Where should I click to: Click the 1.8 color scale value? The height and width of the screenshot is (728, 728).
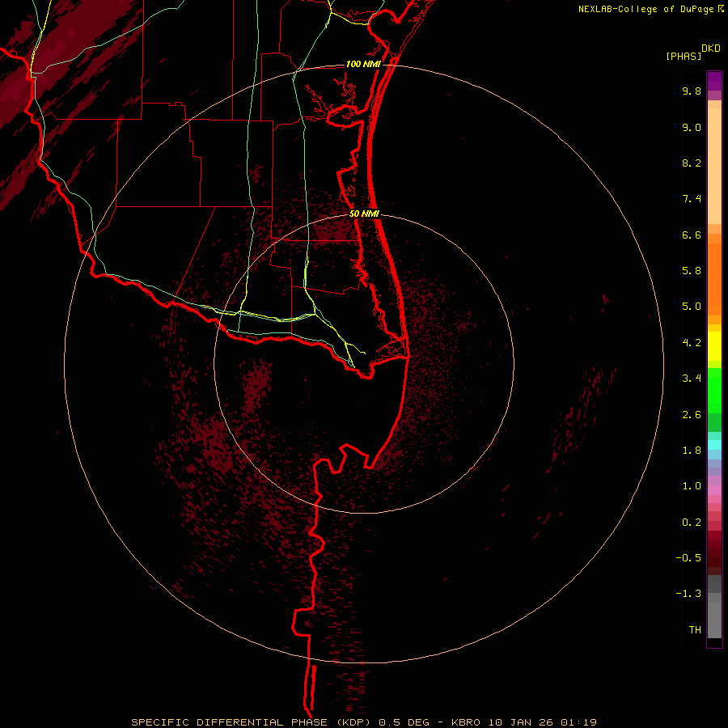pyautogui.click(x=692, y=451)
